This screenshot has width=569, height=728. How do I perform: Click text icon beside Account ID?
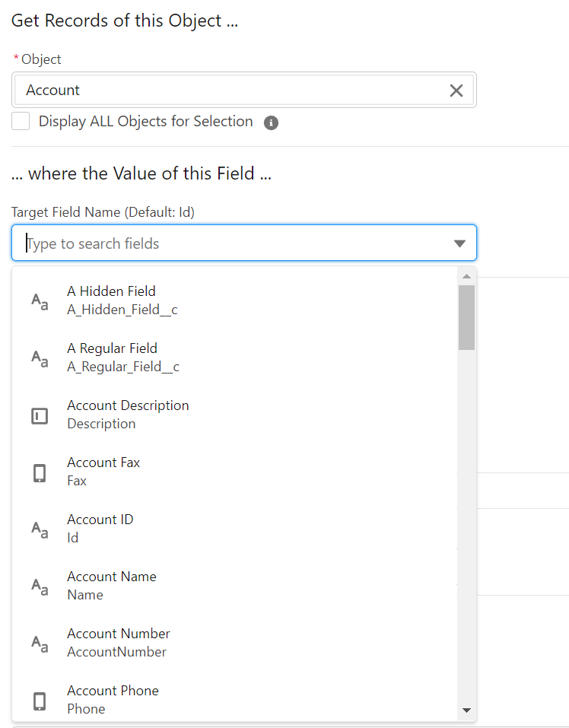(x=40, y=529)
